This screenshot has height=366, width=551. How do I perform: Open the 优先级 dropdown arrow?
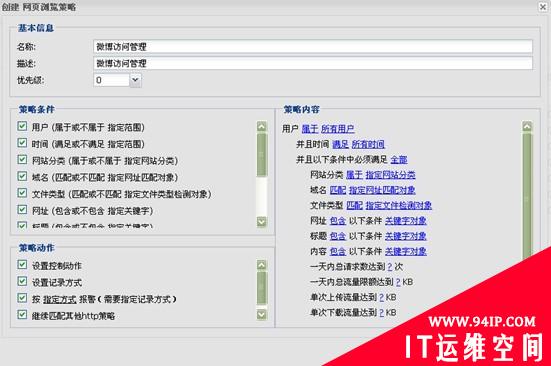[x=135, y=80]
